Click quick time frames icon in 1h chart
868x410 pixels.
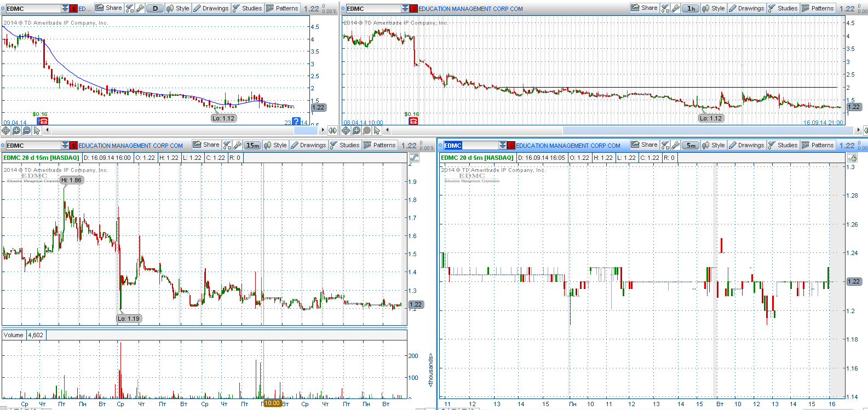click(x=665, y=8)
